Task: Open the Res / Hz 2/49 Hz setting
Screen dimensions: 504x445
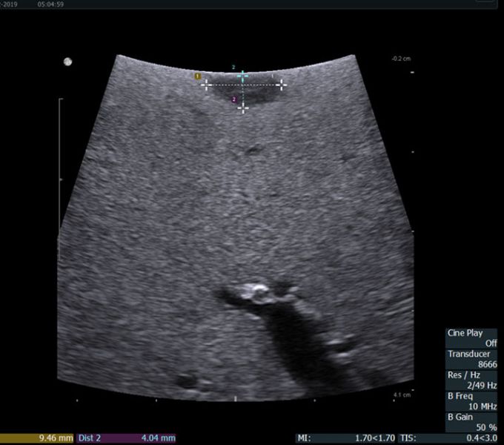Action: click(x=471, y=380)
